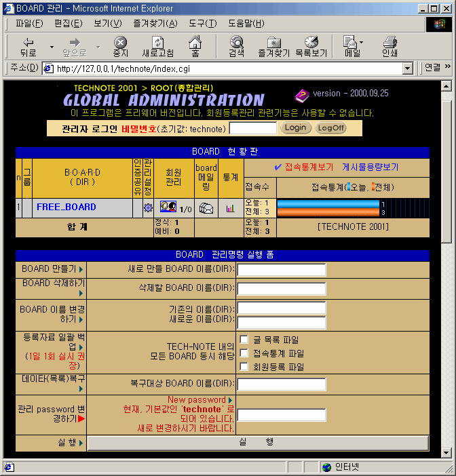Open the 즐겨찾기(A) menu
This screenshot has width=456, height=476.
[x=155, y=23]
